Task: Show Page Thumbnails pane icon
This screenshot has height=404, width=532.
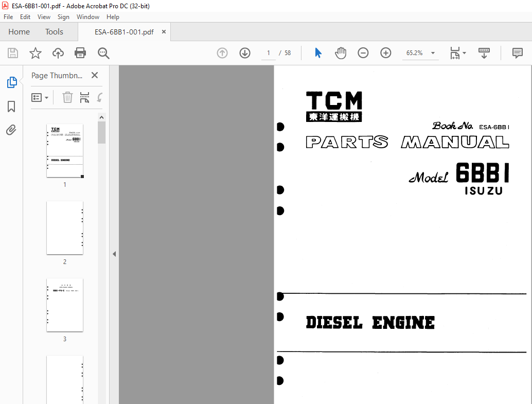Action: click(12, 82)
